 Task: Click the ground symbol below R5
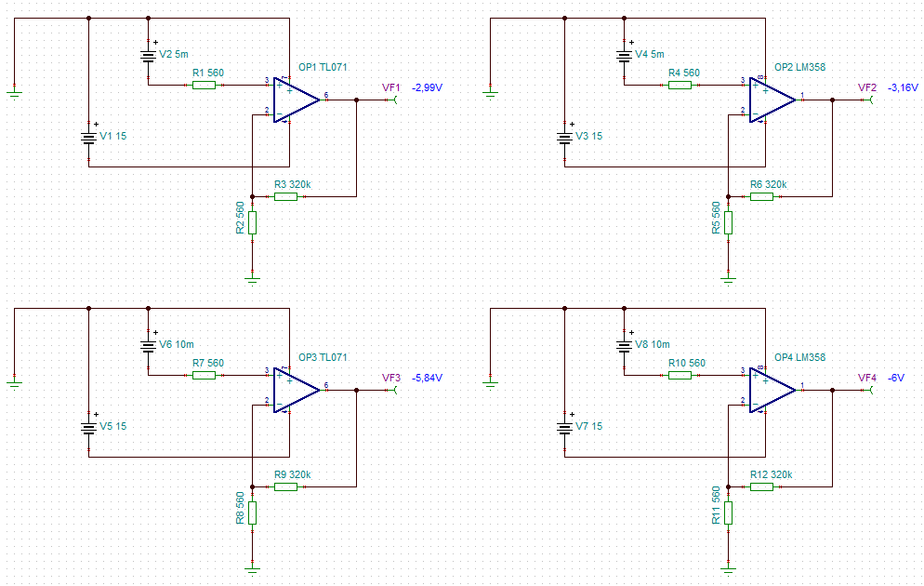tap(729, 280)
